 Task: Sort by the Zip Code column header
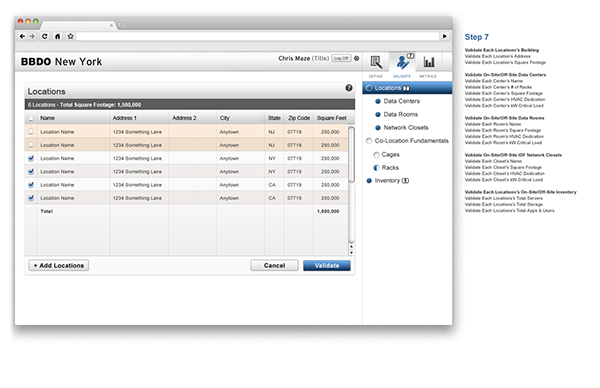point(299,118)
